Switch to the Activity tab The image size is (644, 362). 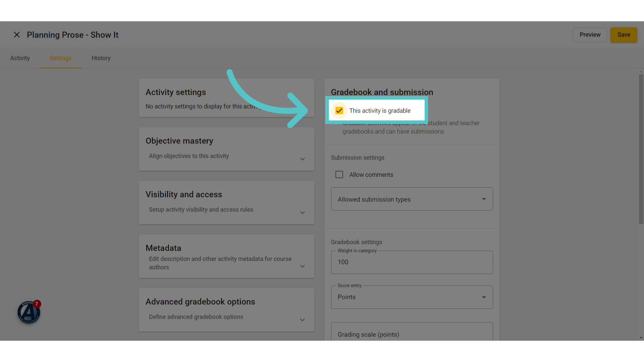[20, 58]
